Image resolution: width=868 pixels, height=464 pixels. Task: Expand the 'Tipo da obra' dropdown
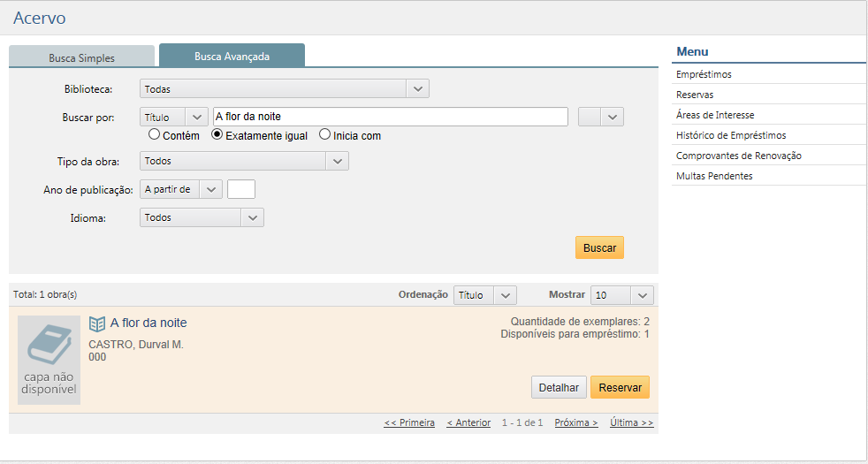[x=244, y=161]
